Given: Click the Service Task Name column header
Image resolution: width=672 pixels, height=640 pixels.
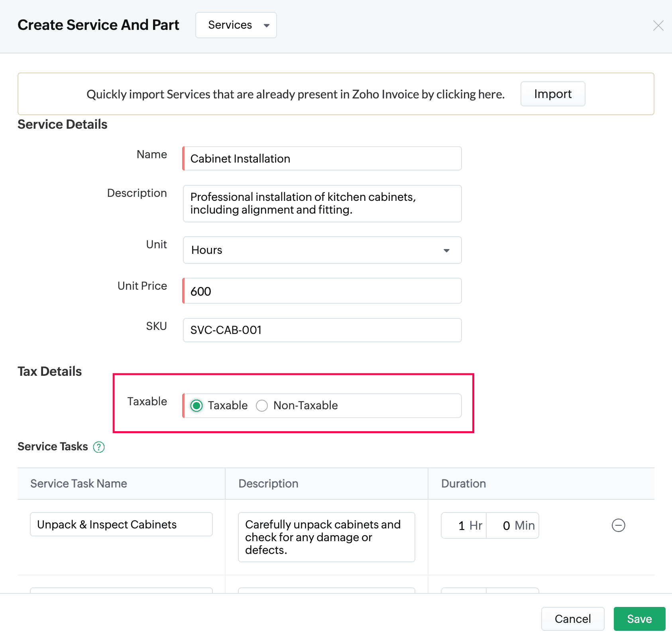Looking at the screenshot, I should [x=79, y=483].
